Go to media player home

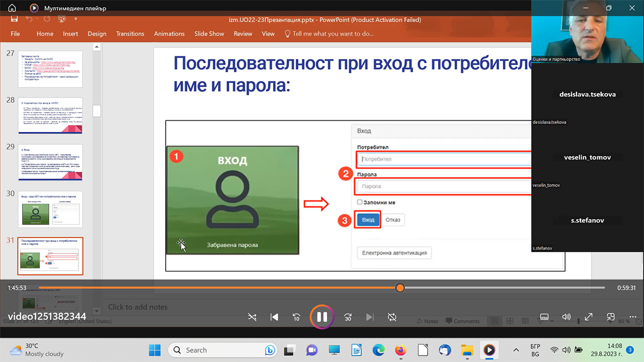coord(12,8)
